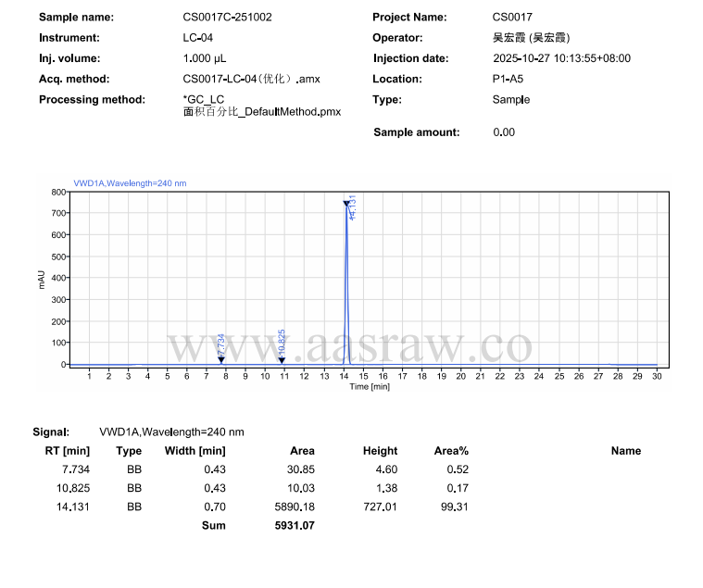Select the injection date timestamp value

[x=561, y=58]
